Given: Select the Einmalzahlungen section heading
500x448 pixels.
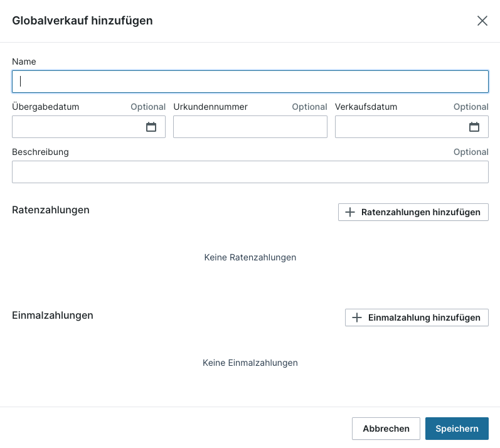Looking at the screenshot, I should click(53, 315).
